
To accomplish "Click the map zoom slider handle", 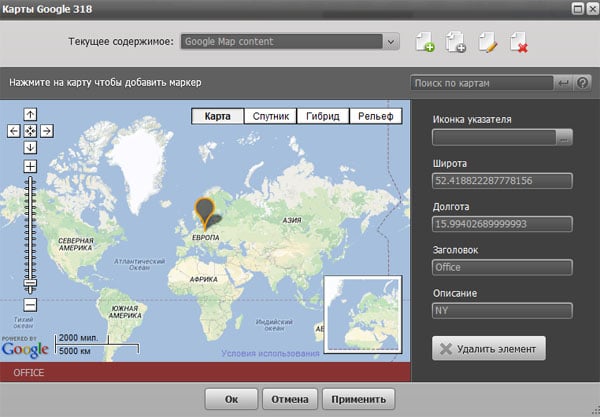I will 30,285.
